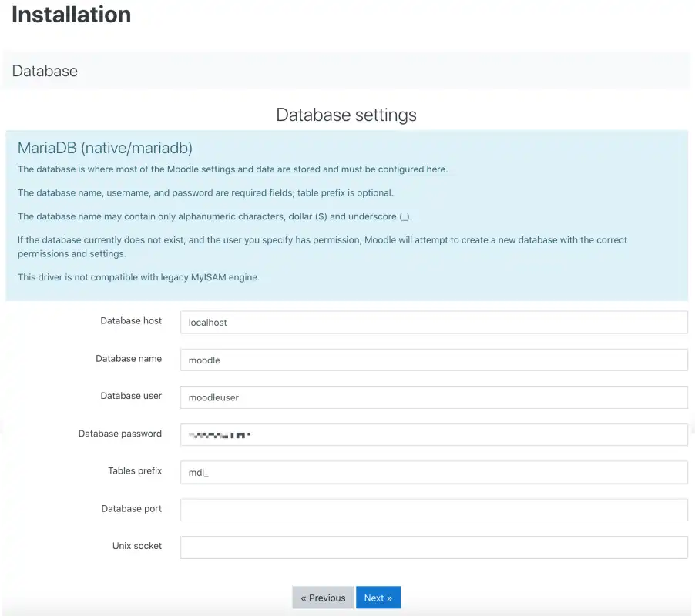The height and width of the screenshot is (616, 695).
Task: Click the 'Database port' label
Action: (131, 508)
